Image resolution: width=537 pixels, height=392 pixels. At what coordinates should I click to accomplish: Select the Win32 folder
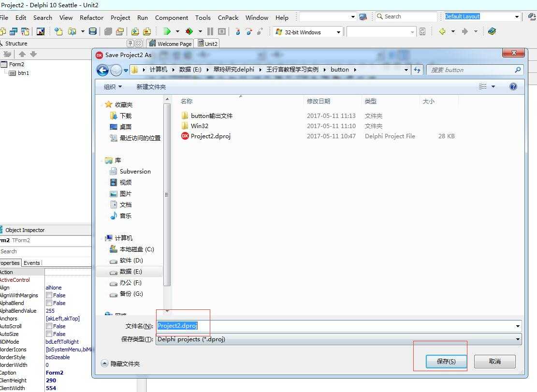click(x=199, y=126)
